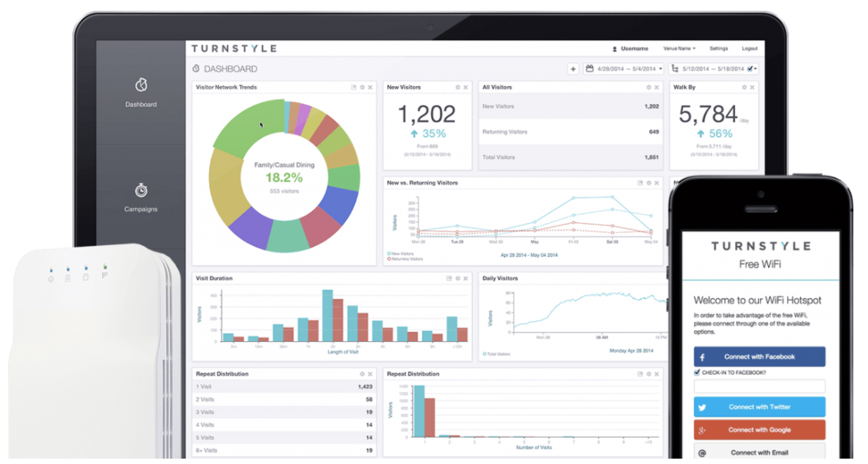Click the Sat 03 peak point on line chart
This screenshot has width=868, height=464.
[x=612, y=197]
